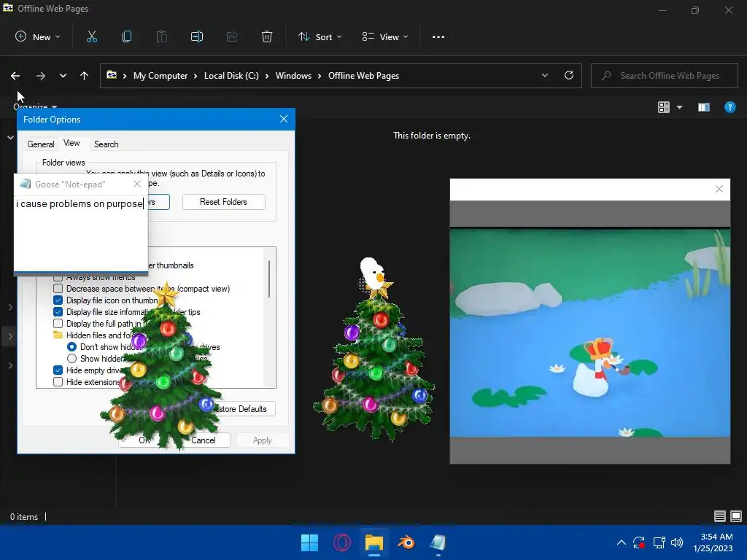The width and height of the screenshot is (747, 560).
Task: Open the Windows Start menu
Action: [x=309, y=542]
